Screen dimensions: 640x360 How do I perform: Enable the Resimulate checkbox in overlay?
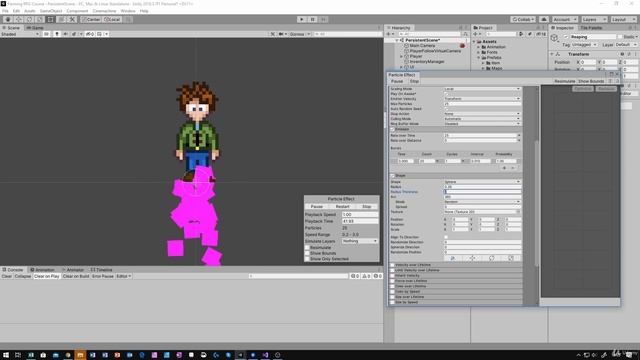(x=307, y=248)
